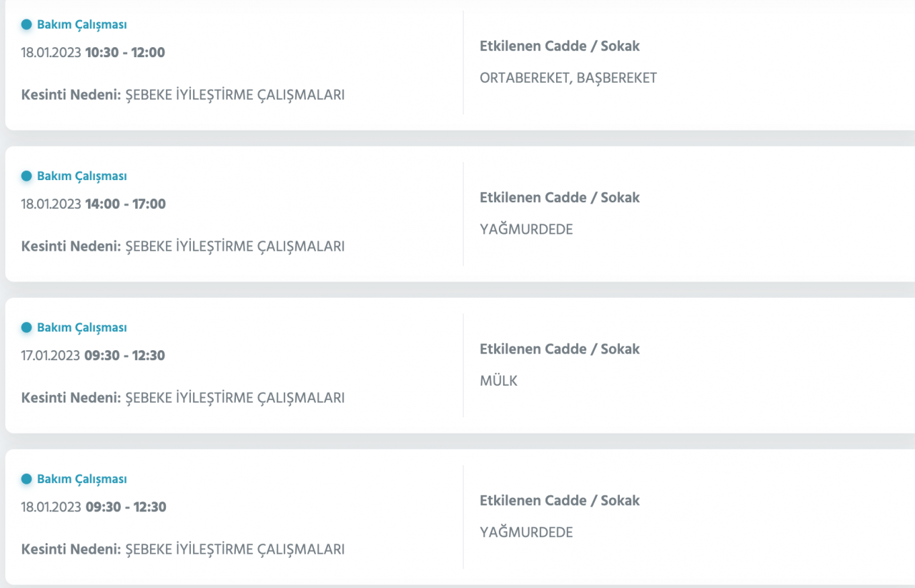Image resolution: width=915 pixels, height=588 pixels.
Task: Click the MÜLK street name
Action: coord(499,381)
